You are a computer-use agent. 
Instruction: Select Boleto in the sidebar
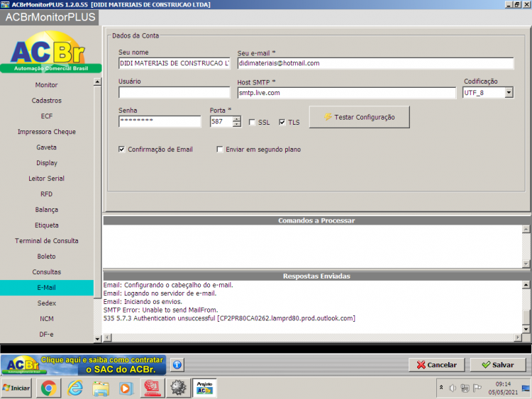(x=47, y=257)
